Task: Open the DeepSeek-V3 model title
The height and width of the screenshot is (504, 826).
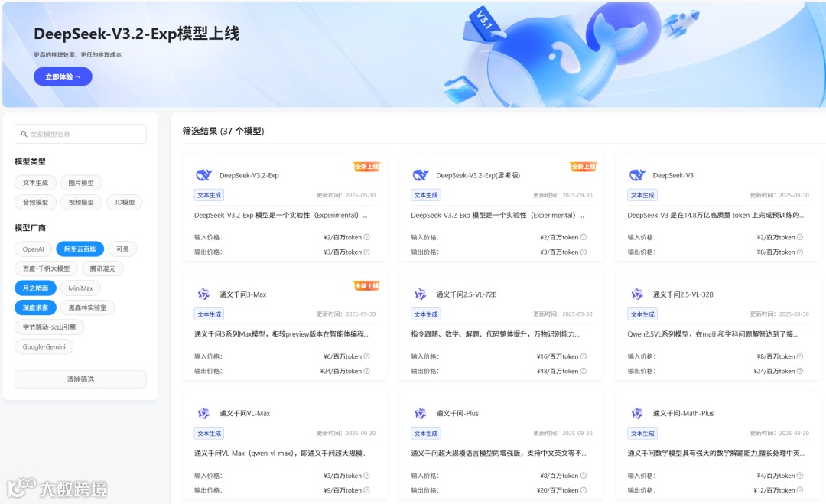Action: pyautogui.click(x=673, y=175)
